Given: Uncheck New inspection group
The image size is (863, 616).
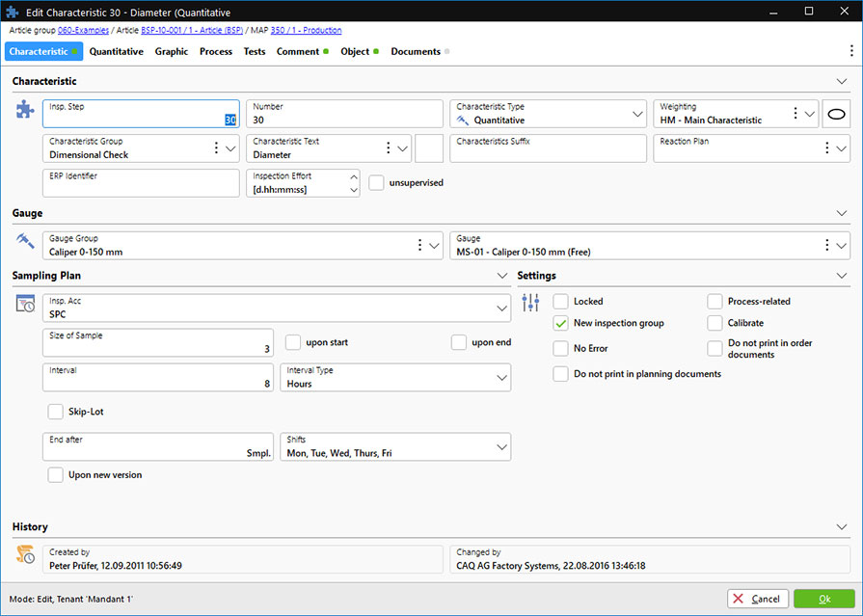Looking at the screenshot, I should coord(560,323).
